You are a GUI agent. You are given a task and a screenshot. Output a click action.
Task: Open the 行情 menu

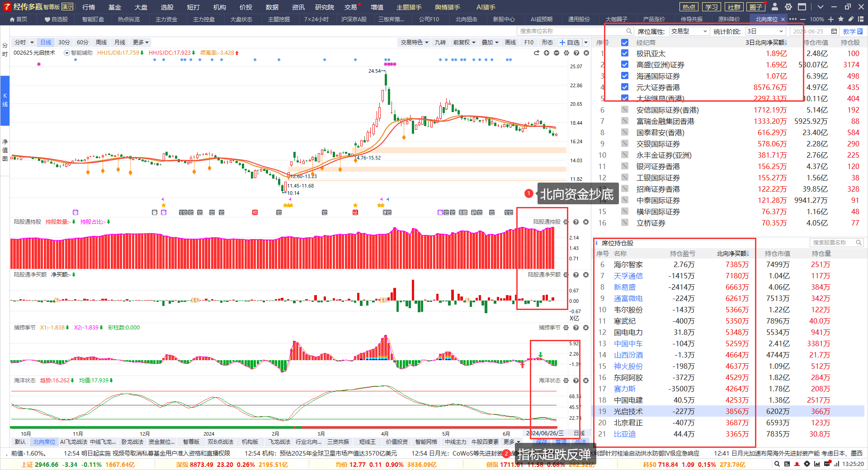click(x=89, y=7)
